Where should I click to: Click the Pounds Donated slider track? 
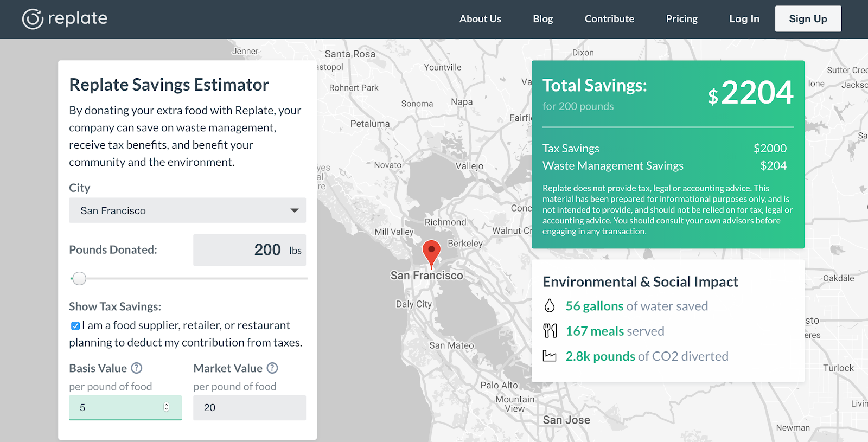189,278
